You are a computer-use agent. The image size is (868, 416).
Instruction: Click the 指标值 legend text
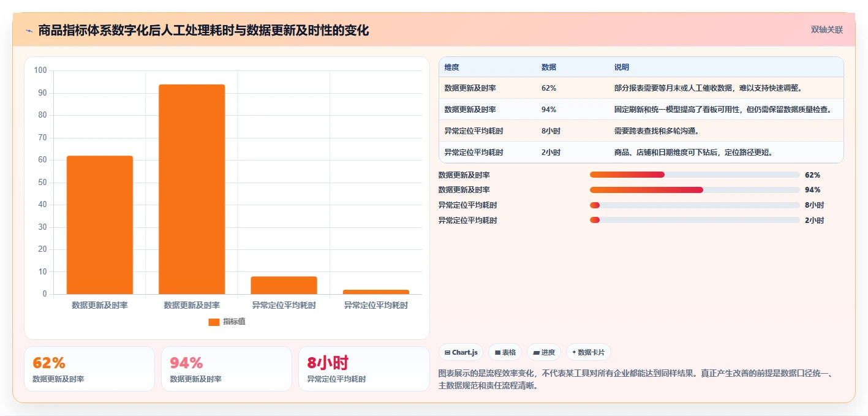pyautogui.click(x=234, y=322)
